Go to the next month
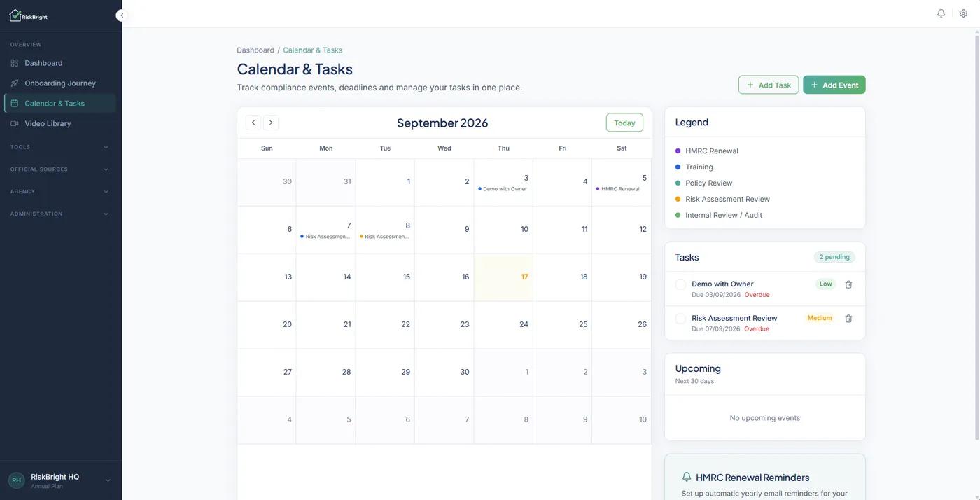 (271, 123)
